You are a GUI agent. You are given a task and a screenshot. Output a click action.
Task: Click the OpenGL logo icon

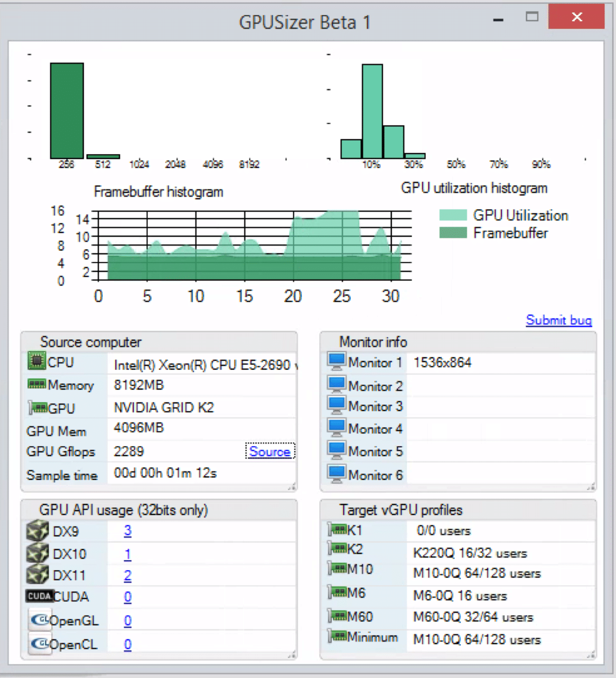tap(39, 619)
